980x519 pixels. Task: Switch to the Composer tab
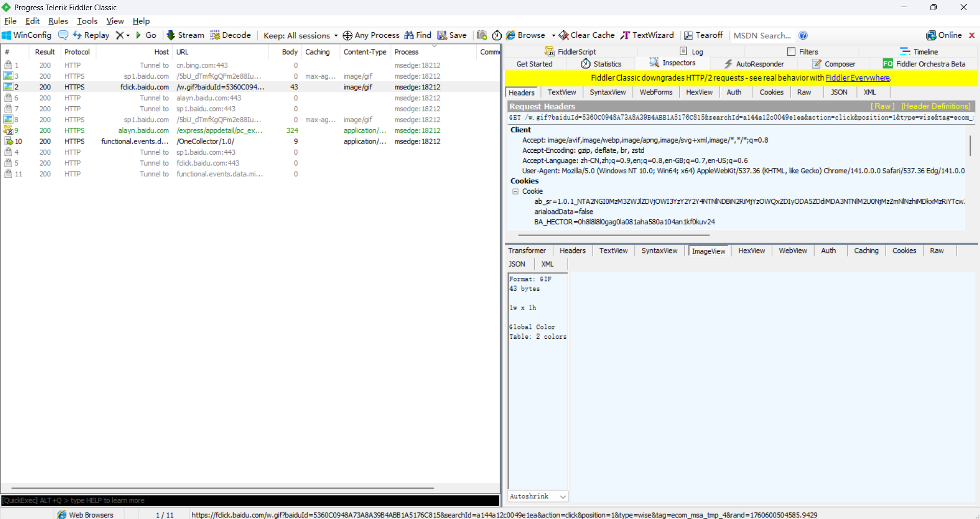[834, 64]
